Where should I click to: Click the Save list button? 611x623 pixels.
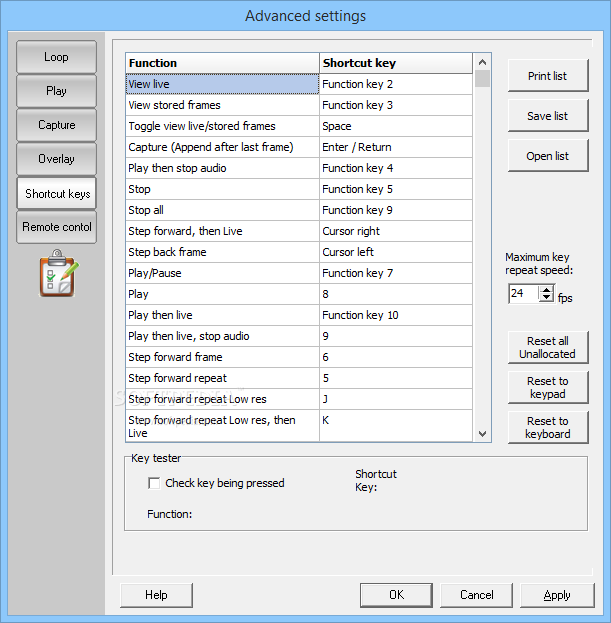tap(548, 116)
